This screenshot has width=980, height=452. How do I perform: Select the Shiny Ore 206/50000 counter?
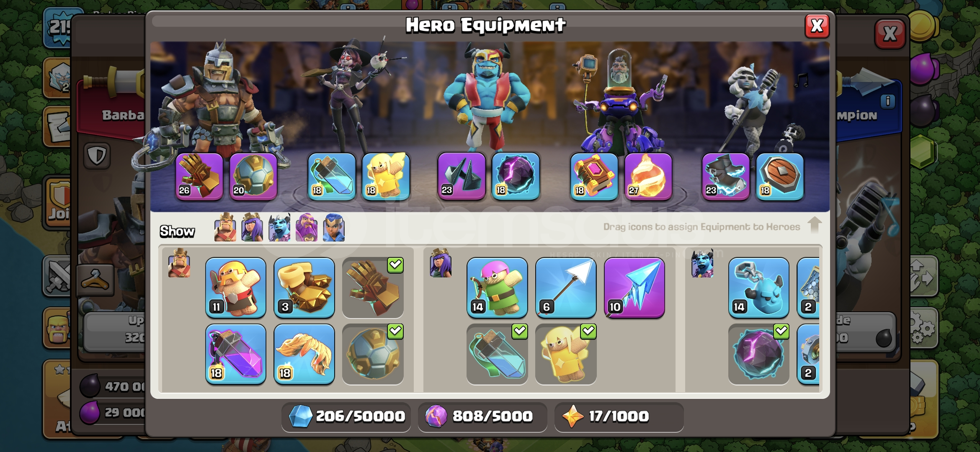(x=346, y=416)
